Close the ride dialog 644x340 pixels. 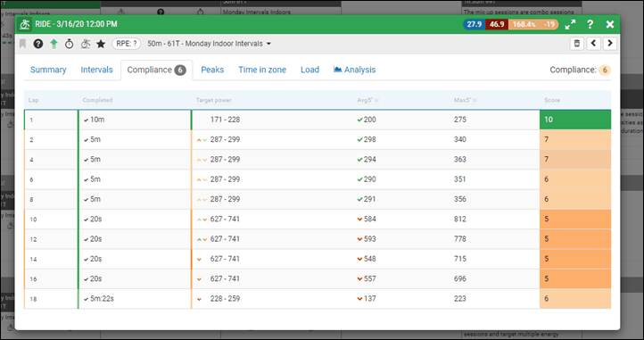coord(610,24)
